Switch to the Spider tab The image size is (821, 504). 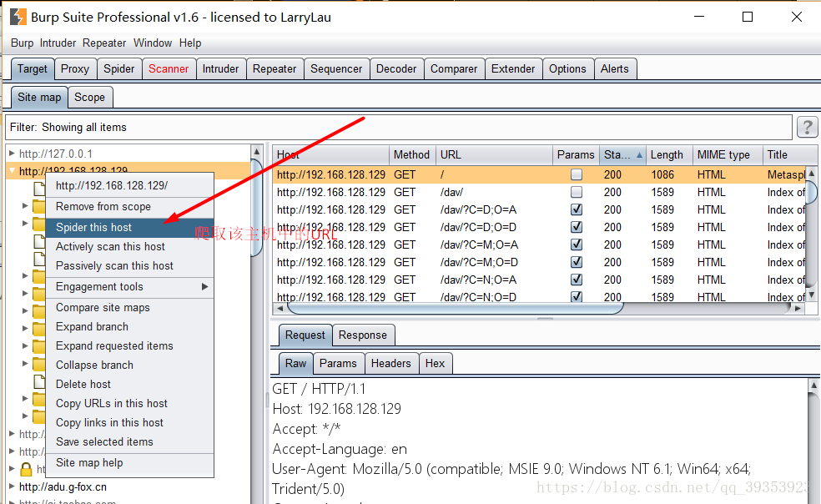[118, 68]
